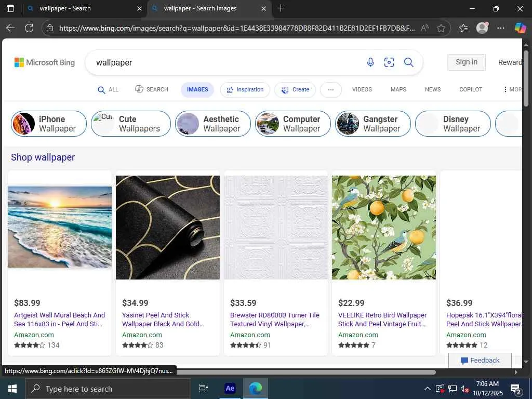Open the MAPS tab

[398, 89]
